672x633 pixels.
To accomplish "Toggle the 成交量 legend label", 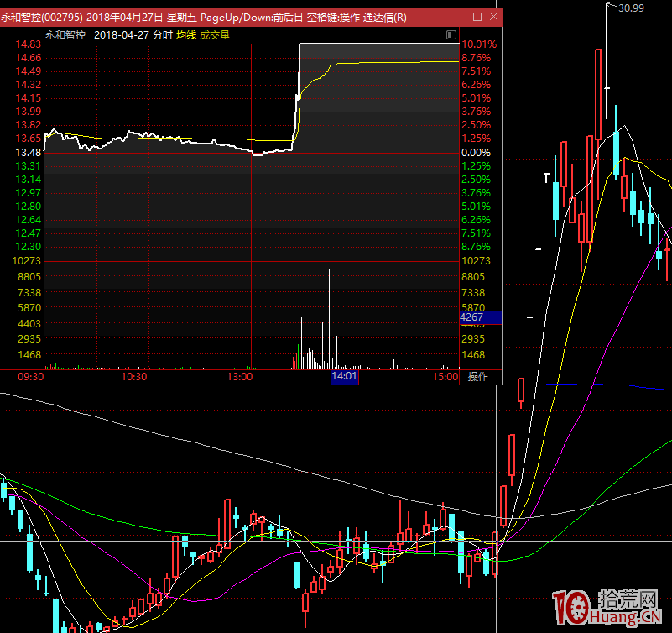I will [215, 34].
